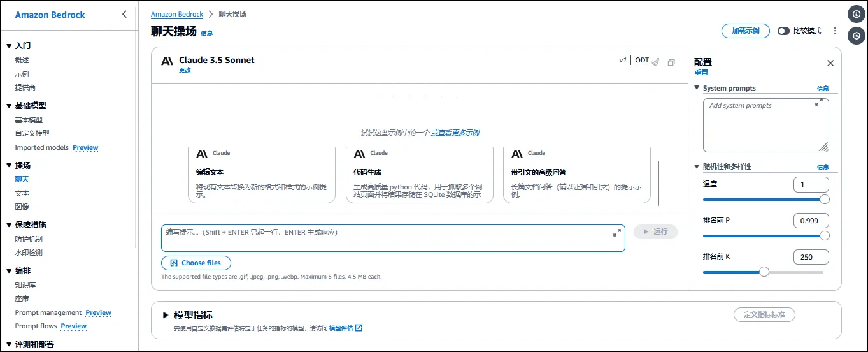Focus the Add system prompts text area
Image resolution: width=868 pixels, height=352 pixels.
click(766, 125)
